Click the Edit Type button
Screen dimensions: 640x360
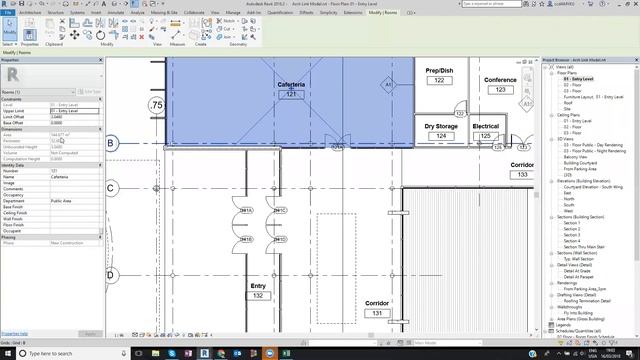[89, 92]
